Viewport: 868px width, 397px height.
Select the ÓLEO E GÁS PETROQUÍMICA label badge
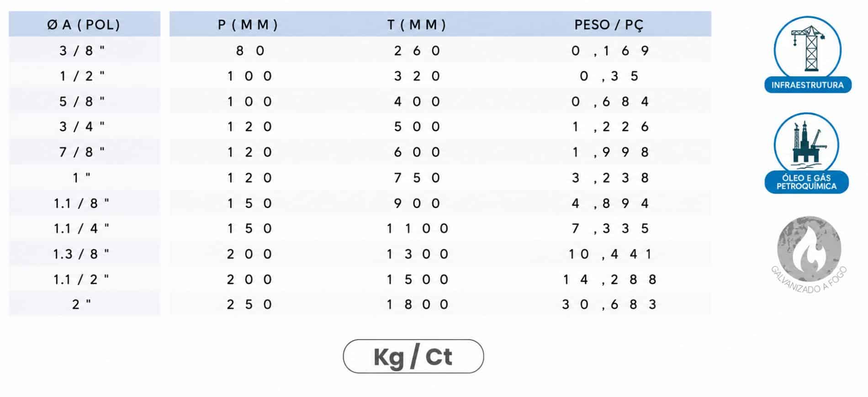pyautogui.click(x=807, y=182)
